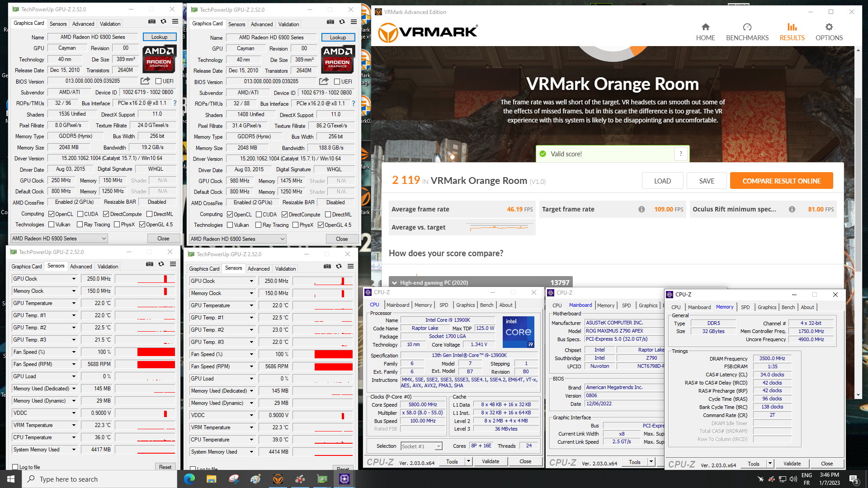Click COMPARE RESULT ONLINE

781,181
